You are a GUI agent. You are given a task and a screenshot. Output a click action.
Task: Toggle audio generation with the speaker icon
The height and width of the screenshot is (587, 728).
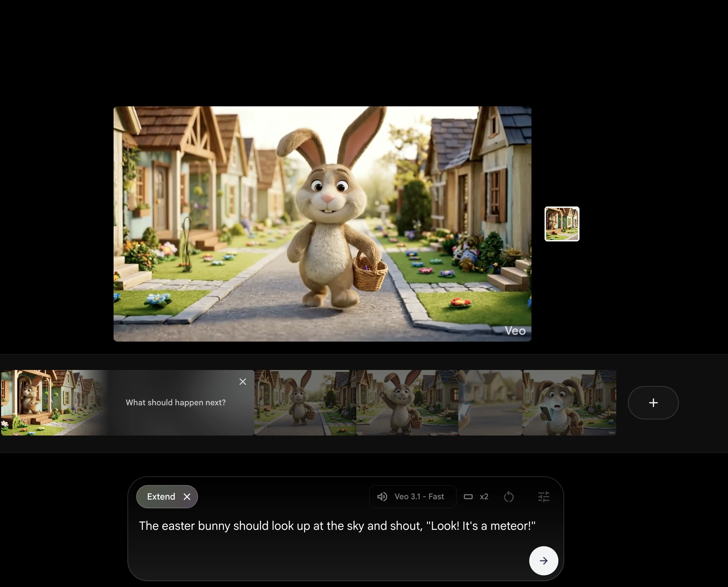coord(382,497)
